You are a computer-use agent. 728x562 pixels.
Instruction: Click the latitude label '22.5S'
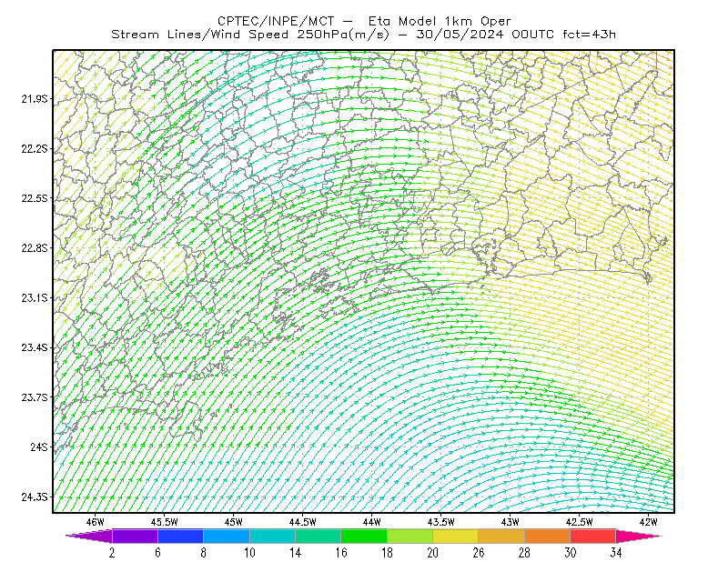click(35, 198)
